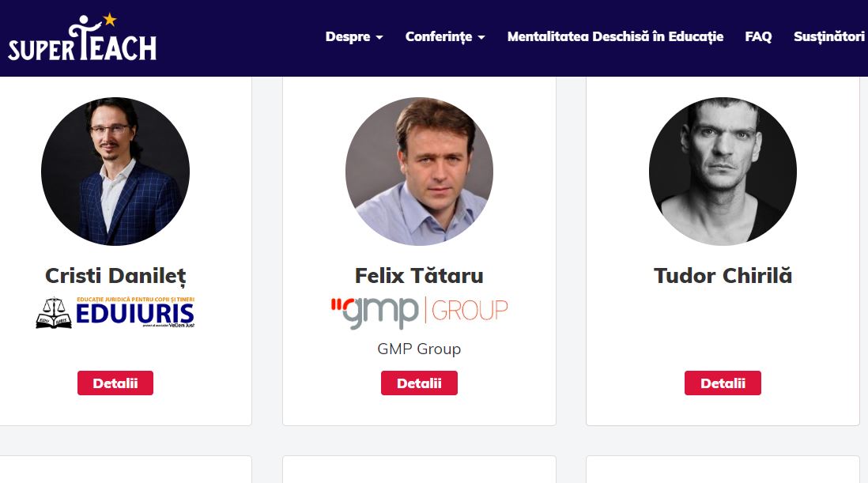
Task: Click the Tudor Chirilă name heading
Action: tap(723, 276)
